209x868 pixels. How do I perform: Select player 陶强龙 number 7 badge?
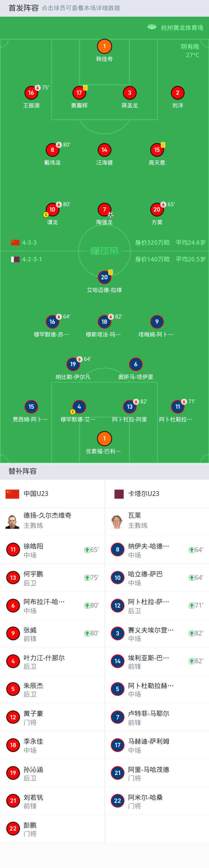(104, 210)
